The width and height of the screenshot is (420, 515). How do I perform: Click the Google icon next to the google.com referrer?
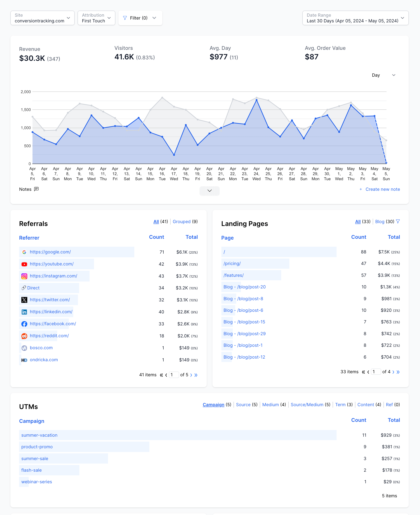tap(24, 252)
